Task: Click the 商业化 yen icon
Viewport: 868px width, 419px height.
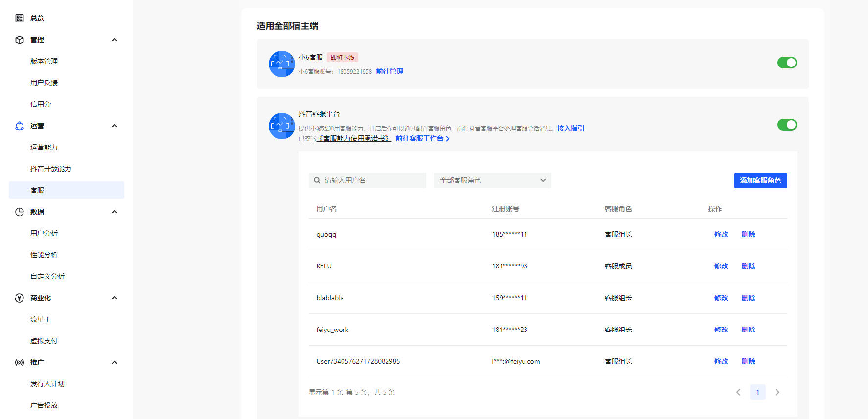Action: pyautogui.click(x=20, y=298)
